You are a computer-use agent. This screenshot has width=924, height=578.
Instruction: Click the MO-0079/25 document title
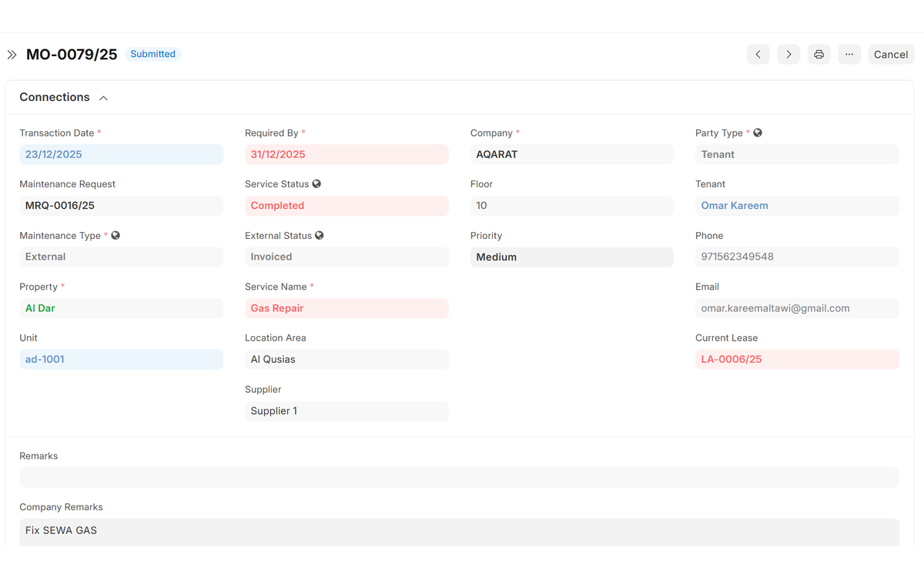[x=72, y=54]
